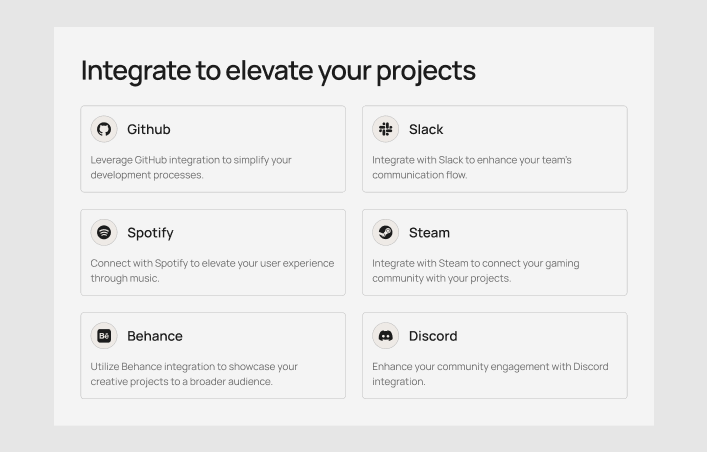Screen dimensions: 707x452
Task: Click the Steam gaming community description
Action: click(x=475, y=271)
